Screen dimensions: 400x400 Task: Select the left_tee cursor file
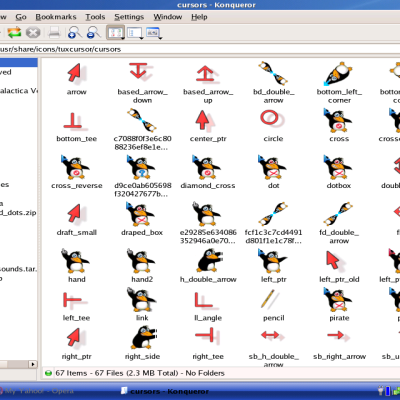click(x=77, y=307)
